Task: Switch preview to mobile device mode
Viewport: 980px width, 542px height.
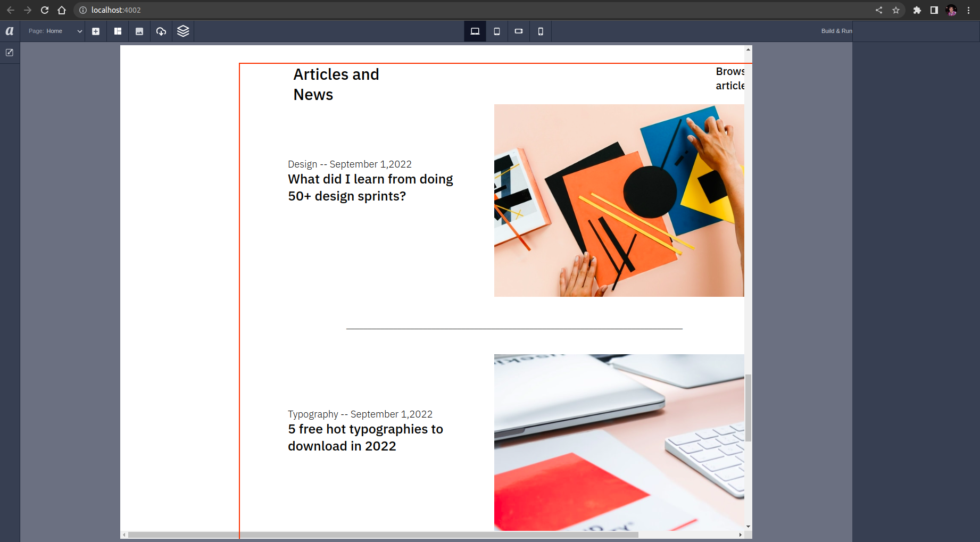Action: pyautogui.click(x=541, y=31)
